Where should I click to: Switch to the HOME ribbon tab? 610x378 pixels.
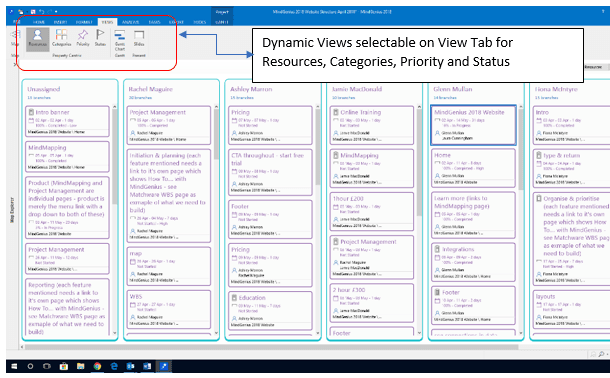[39, 22]
